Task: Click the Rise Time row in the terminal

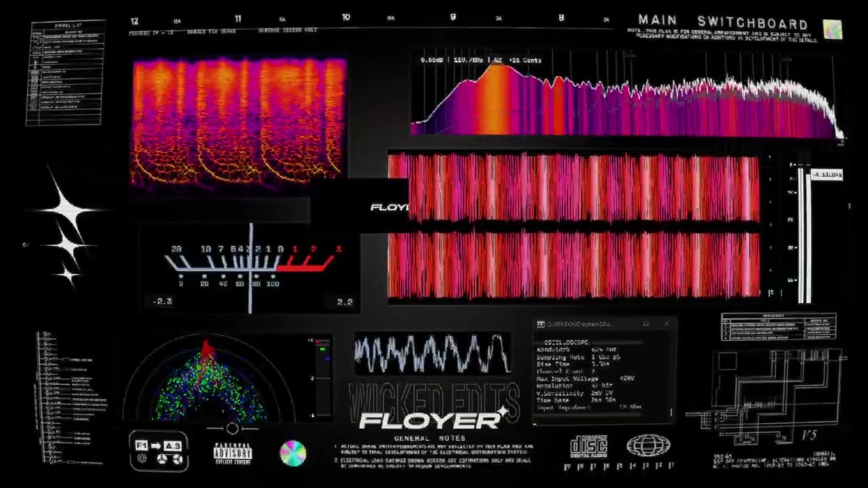Action: point(573,364)
